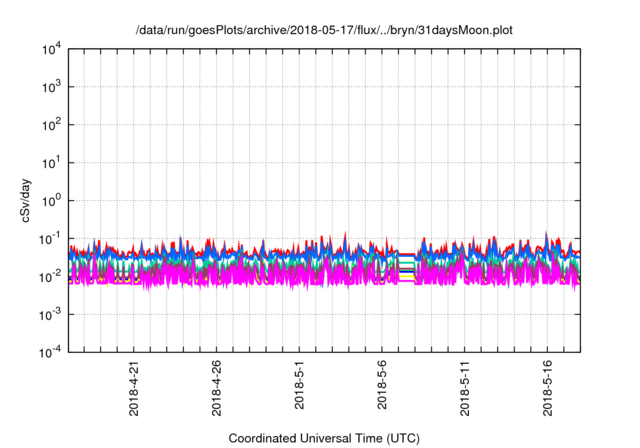Click the 10^0 y-axis tick label
This screenshot has width=640, height=448.
click(x=52, y=200)
